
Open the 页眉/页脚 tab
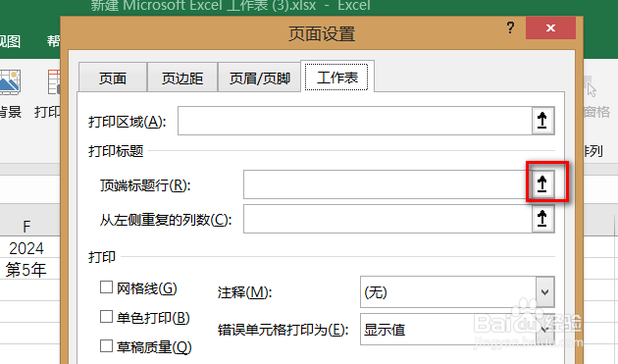[x=260, y=78]
